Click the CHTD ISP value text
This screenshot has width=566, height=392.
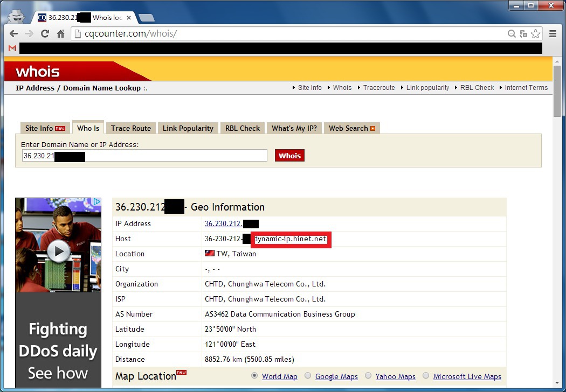265,299
